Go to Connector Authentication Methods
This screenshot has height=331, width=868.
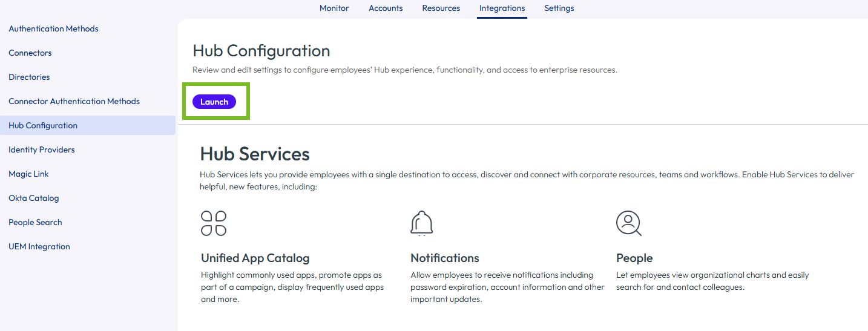(88, 101)
